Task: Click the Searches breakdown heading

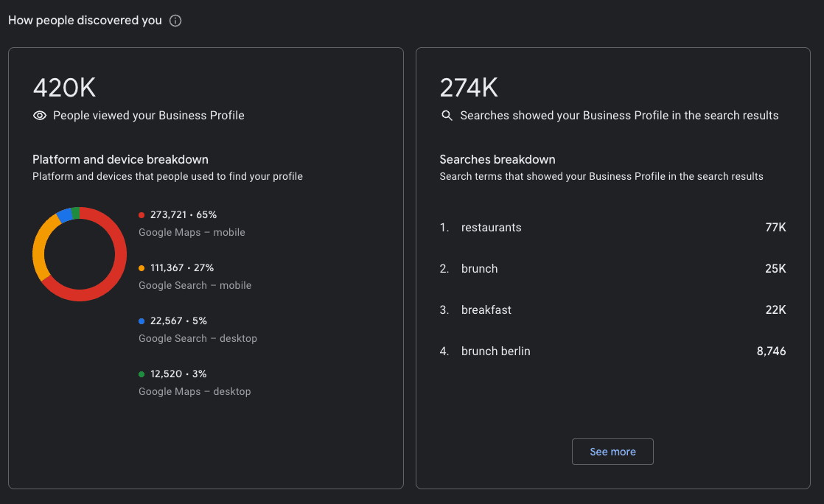Action: click(x=497, y=159)
